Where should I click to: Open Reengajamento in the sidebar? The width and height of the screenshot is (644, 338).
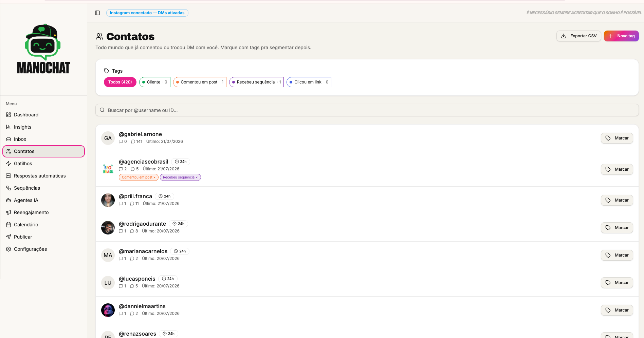pos(43,212)
